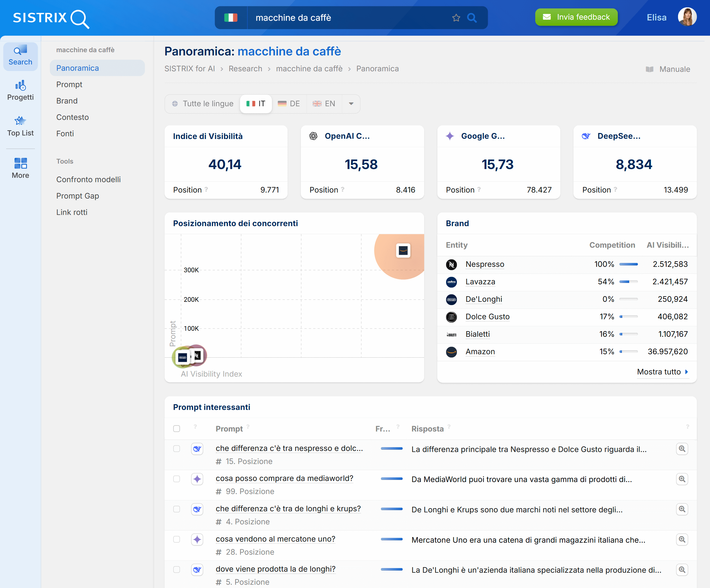Click the Invia feedback button
The image size is (710, 588).
(576, 17)
